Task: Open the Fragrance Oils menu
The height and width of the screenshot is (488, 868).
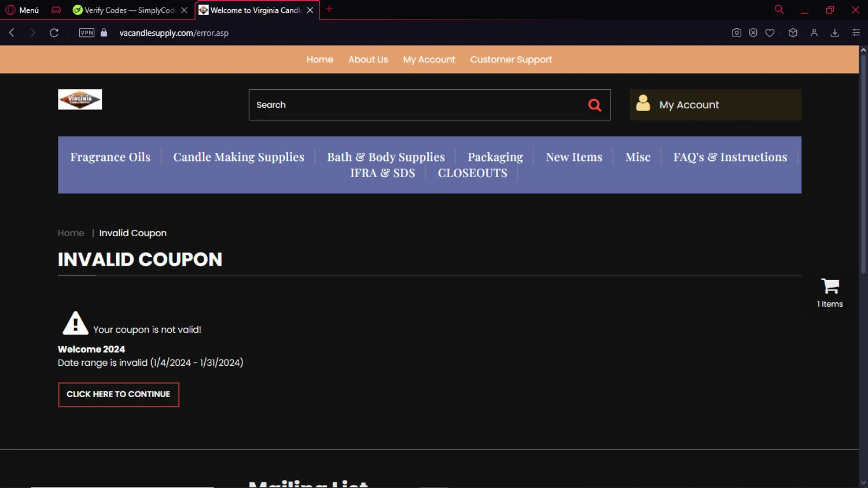Action: tap(110, 157)
